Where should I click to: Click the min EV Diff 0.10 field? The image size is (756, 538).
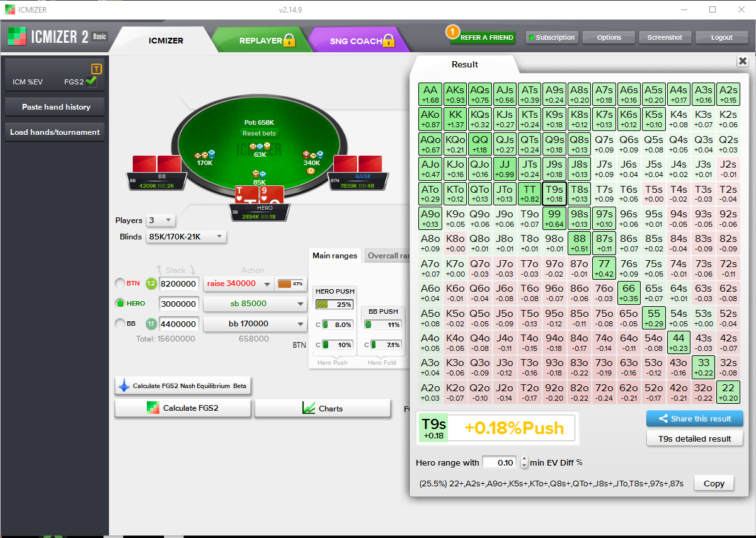point(500,462)
